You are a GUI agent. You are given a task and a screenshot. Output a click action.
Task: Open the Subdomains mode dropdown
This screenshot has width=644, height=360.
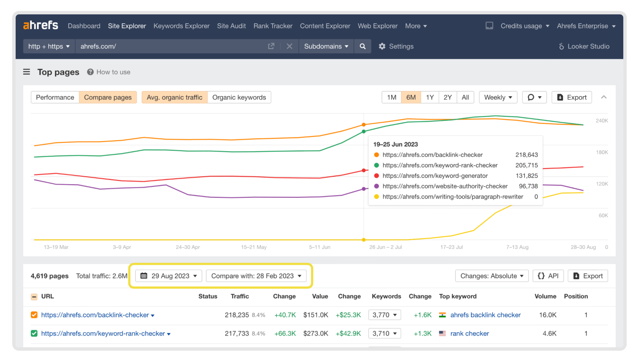[326, 46]
